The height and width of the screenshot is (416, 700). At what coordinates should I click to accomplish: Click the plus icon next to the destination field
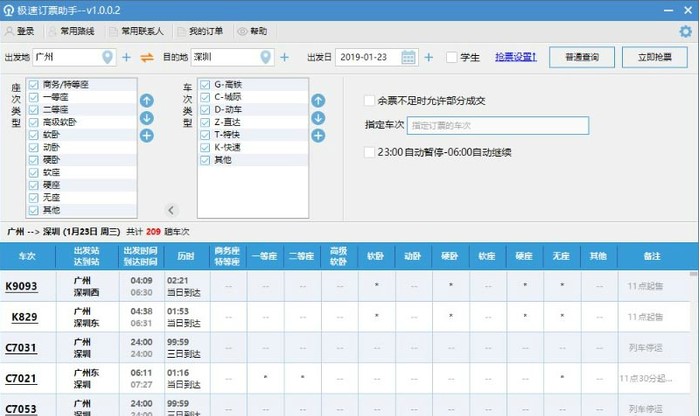285,58
